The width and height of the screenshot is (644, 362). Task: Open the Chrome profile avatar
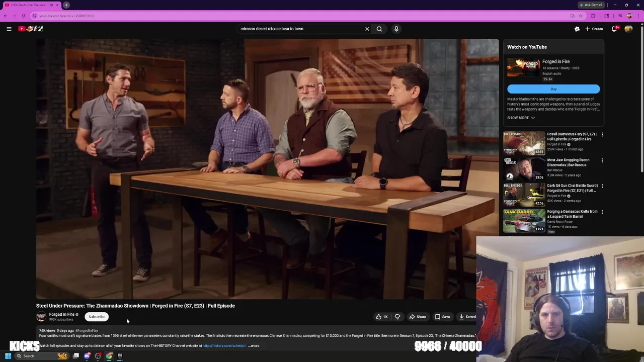[x=629, y=16]
